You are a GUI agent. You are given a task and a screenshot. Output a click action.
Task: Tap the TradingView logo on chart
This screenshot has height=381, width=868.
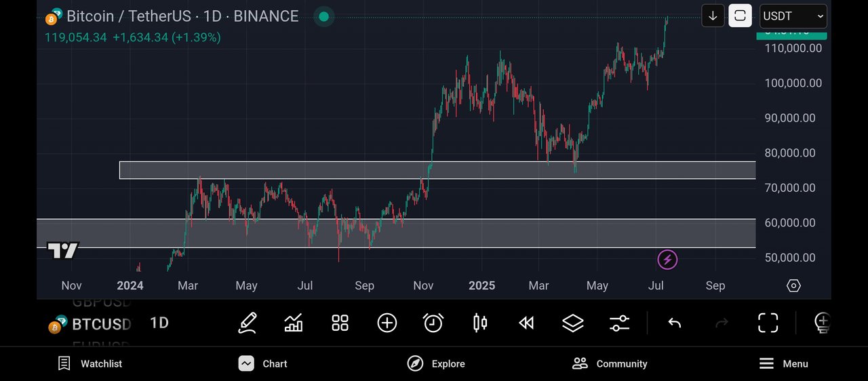coord(63,251)
